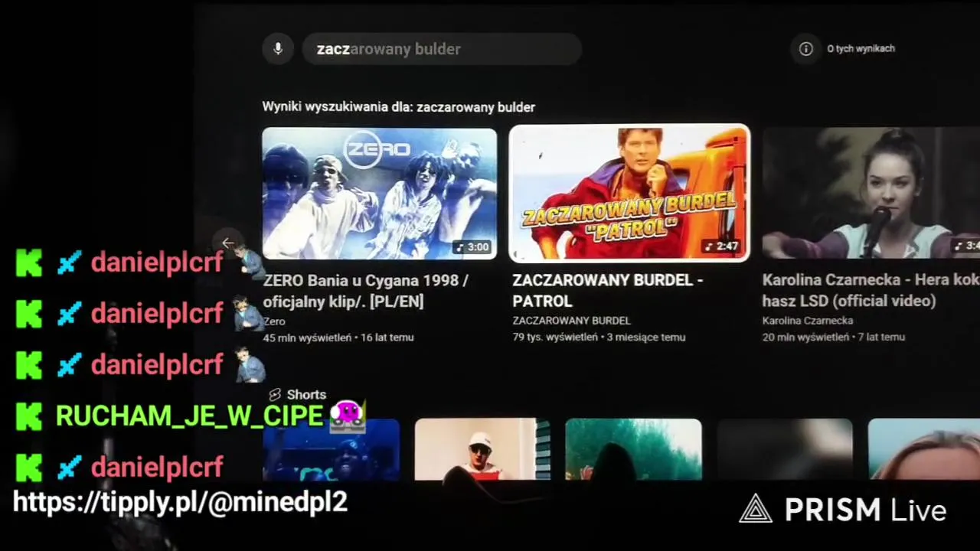The height and width of the screenshot is (551, 980).
Task: Play the ZACZAROWANY BURDEL PATROL thumbnail
Action: (x=629, y=193)
